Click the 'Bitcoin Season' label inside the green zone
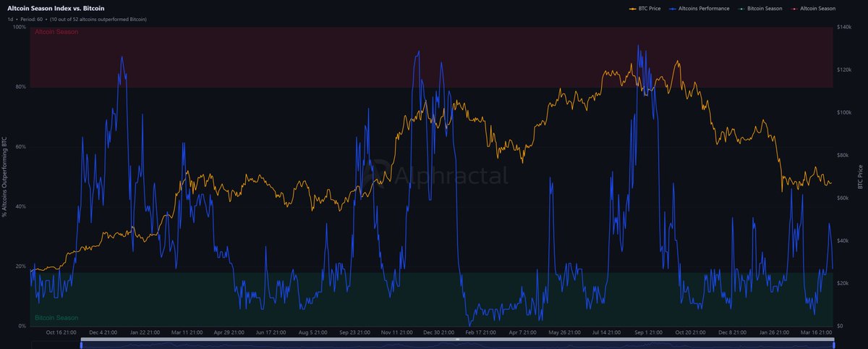Viewport: 868px width, 349px height. [x=56, y=318]
